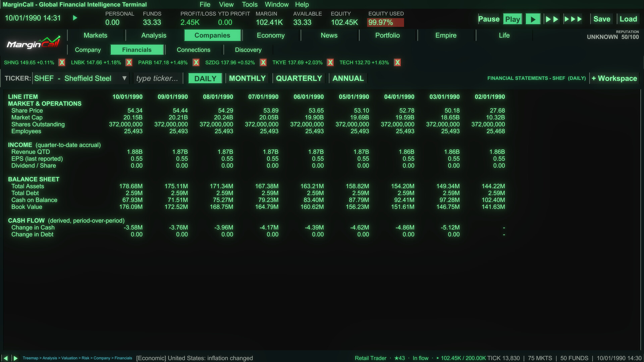Viewport: 644px width, 362px height.
Task: Set normal speed with single arrow button
Action: tap(533, 19)
